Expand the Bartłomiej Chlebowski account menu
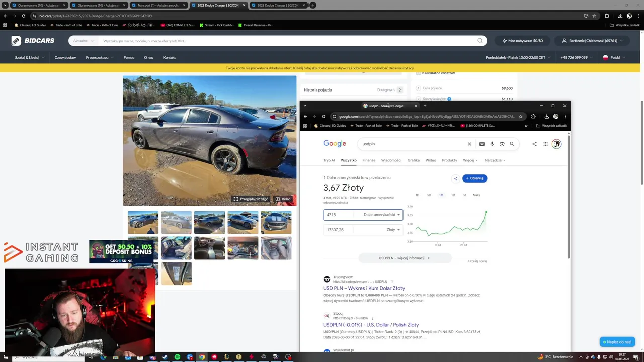644x362 pixels. 592,41
